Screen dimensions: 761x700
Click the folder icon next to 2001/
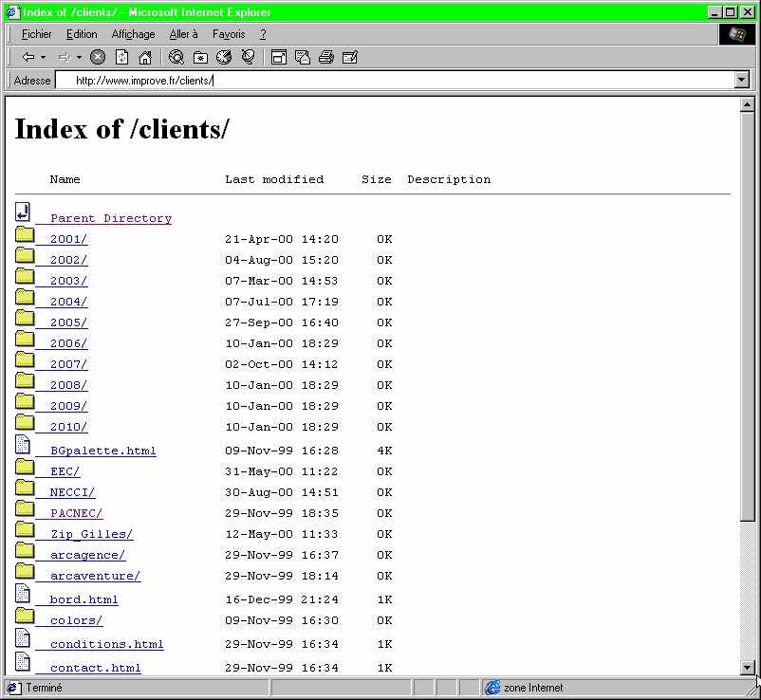(x=25, y=234)
